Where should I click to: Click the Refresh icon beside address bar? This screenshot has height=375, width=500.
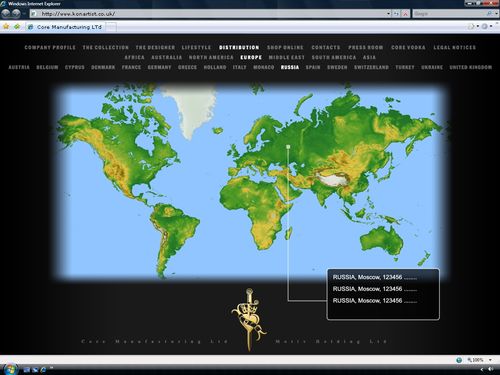[396, 14]
